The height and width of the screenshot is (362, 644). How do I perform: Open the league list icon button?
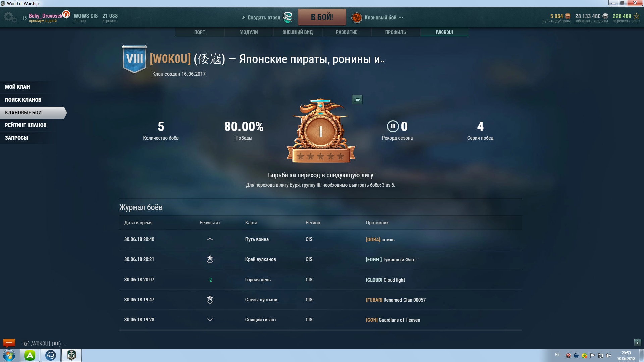(x=357, y=99)
